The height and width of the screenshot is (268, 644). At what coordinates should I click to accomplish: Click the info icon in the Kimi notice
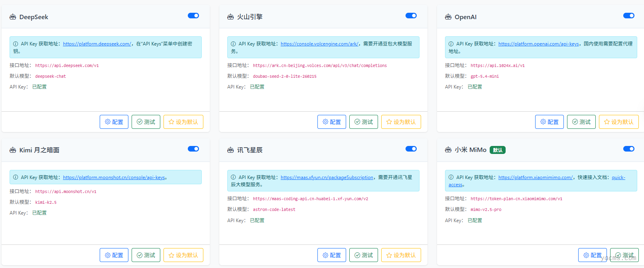click(x=16, y=177)
